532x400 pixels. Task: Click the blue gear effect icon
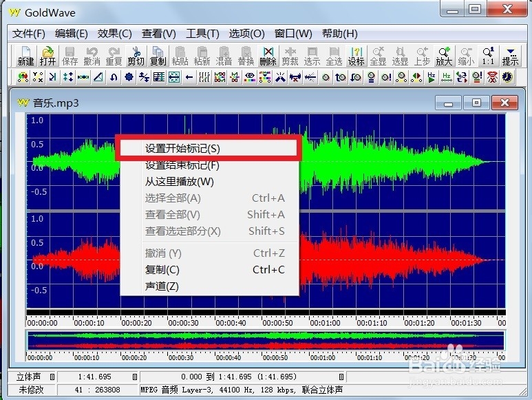click(129, 77)
